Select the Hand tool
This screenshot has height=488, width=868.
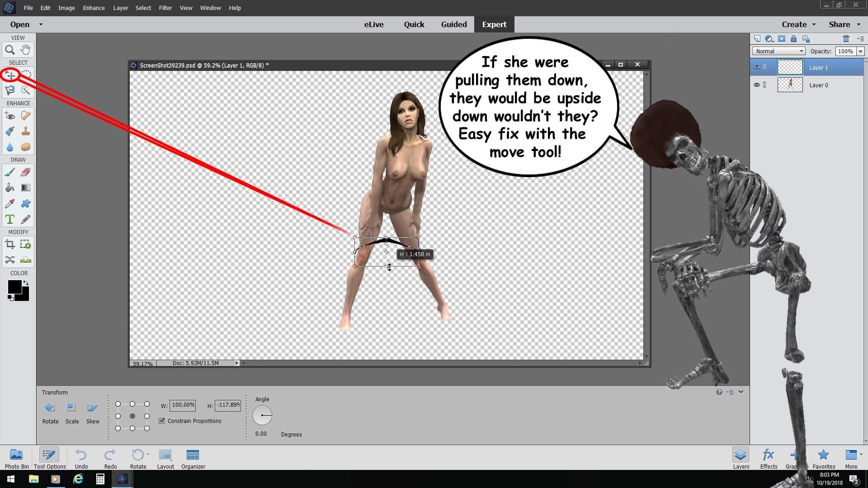click(26, 50)
